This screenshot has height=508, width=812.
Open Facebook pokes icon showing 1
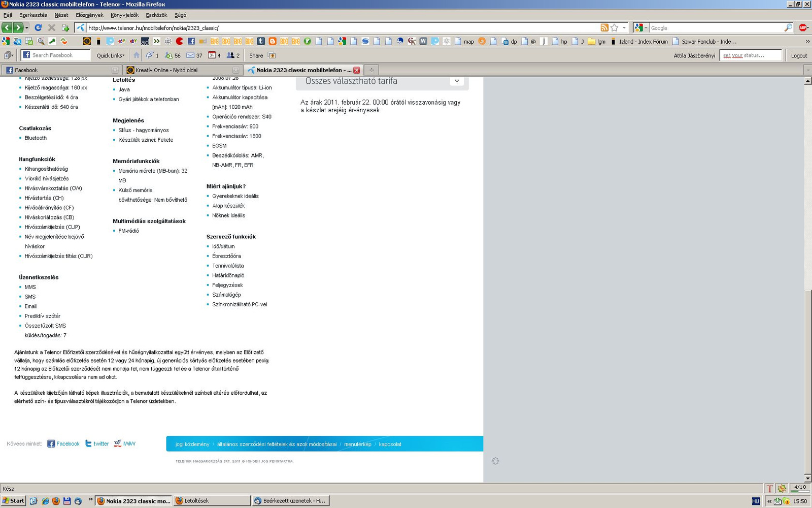pos(152,55)
